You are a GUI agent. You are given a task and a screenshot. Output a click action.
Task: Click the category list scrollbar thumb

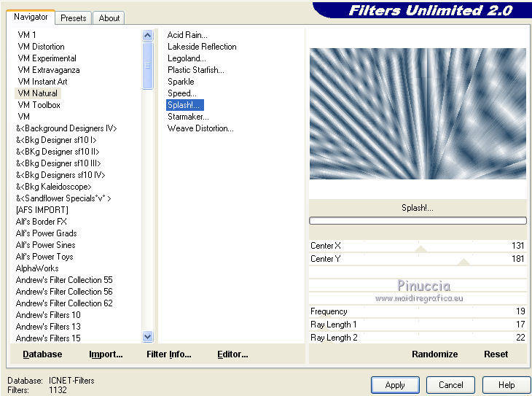(148, 66)
